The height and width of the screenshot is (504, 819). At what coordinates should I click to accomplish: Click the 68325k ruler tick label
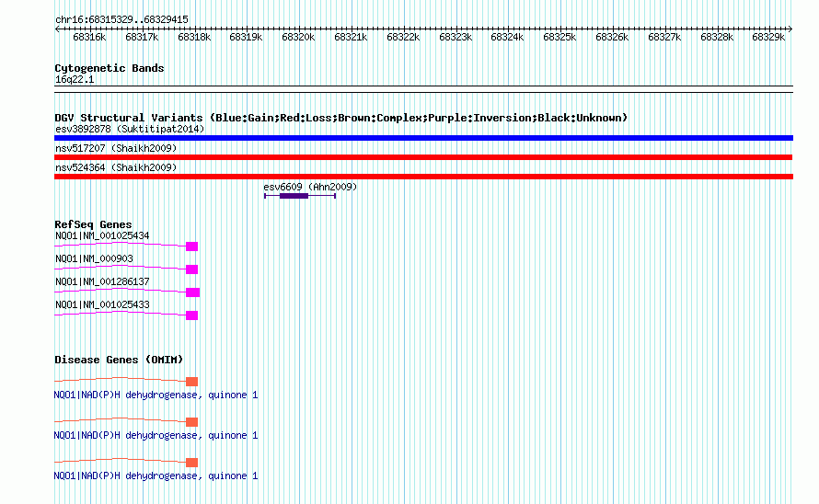pos(559,37)
